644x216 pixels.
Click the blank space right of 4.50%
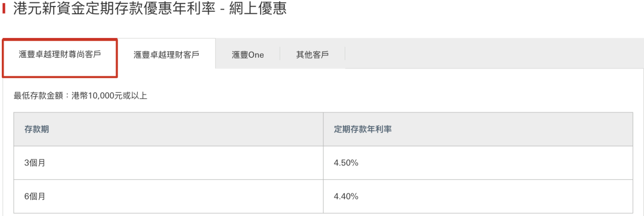[x=497, y=162]
